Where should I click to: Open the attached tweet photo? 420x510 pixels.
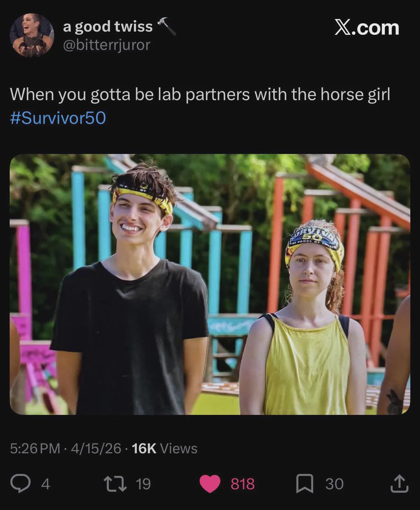[x=210, y=284]
